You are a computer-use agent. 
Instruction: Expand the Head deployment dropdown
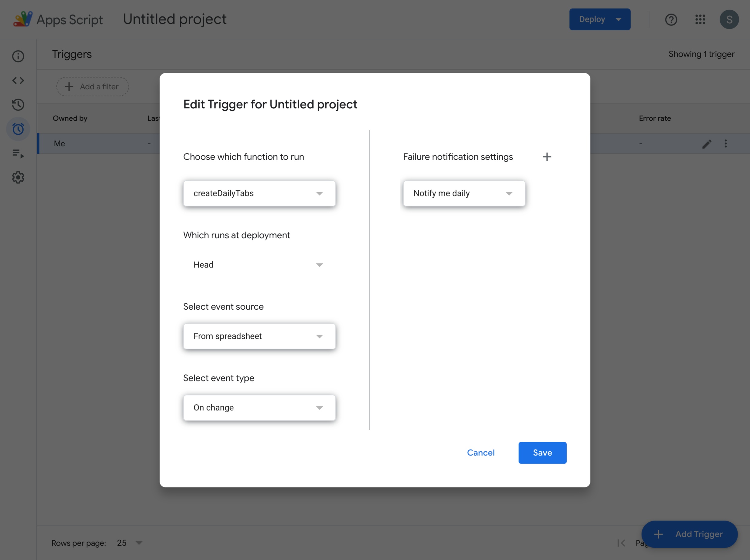(259, 265)
